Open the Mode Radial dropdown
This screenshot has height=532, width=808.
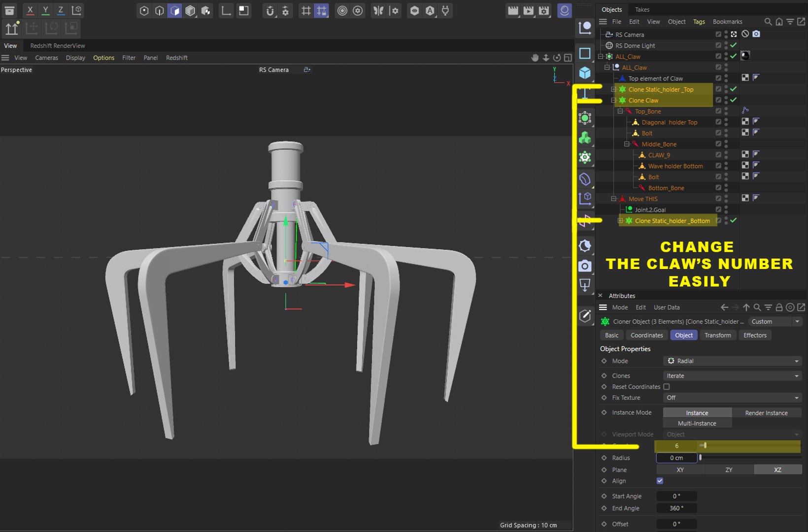pyautogui.click(x=732, y=361)
